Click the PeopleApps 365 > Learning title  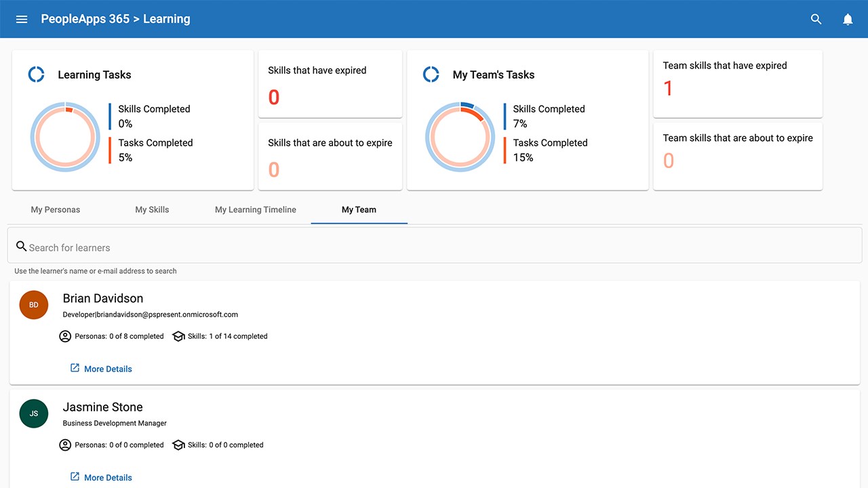coord(115,19)
